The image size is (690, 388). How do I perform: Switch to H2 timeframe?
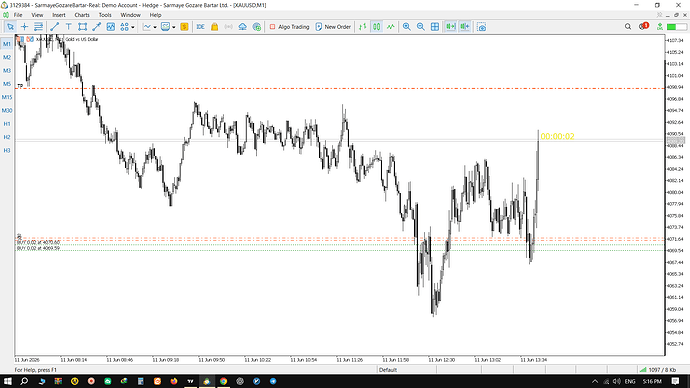[7, 137]
